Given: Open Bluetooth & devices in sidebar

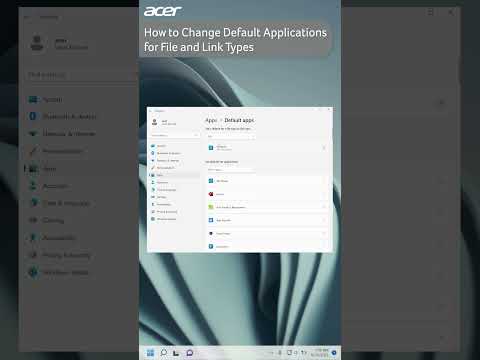Looking at the screenshot, I should [174, 153].
